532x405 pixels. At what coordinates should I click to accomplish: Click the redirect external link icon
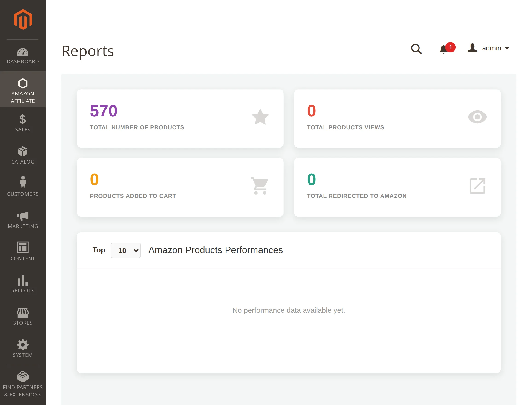click(x=477, y=186)
